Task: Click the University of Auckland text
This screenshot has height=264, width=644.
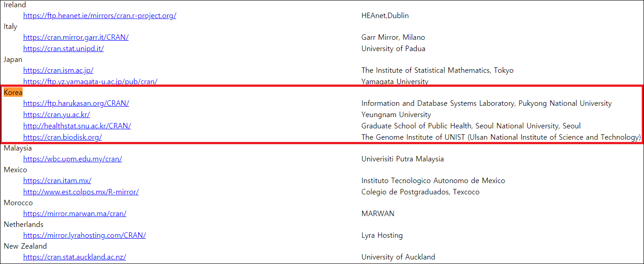Action: click(398, 257)
